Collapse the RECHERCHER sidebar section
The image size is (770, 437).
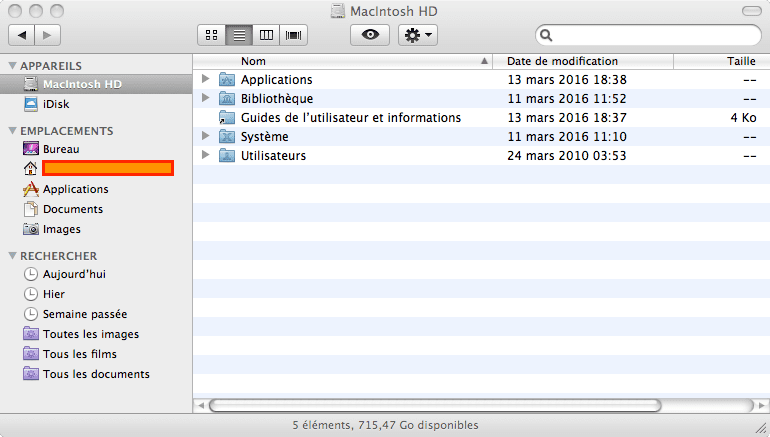pos(13,255)
